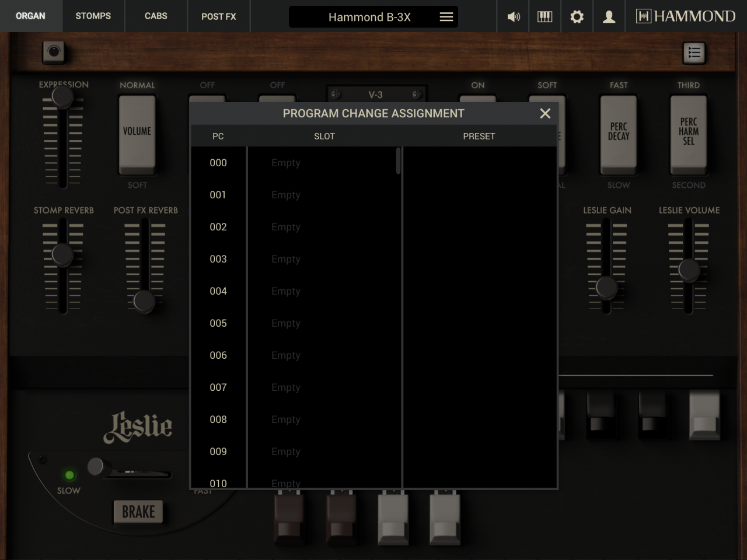This screenshot has width=747, height=560.
Task: Click the V-3 vibrato selector plate
Action: pyautogui.click(x=375, y=94)
